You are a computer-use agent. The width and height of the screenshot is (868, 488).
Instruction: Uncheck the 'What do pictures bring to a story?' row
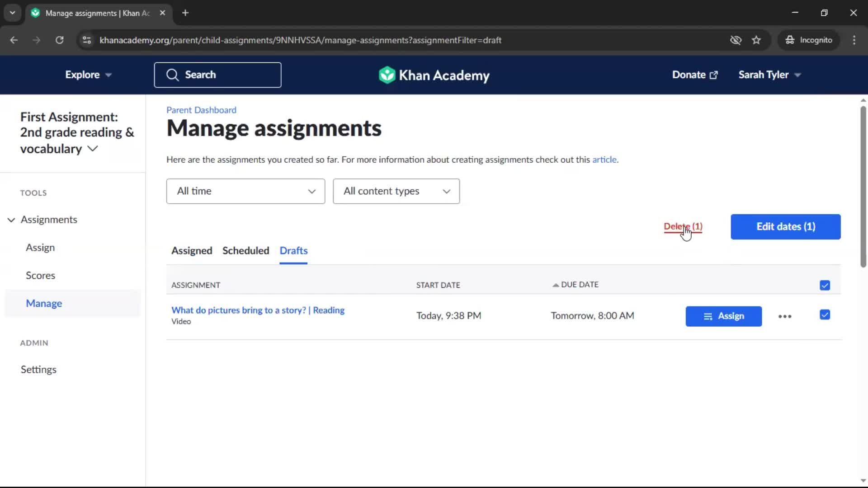point(825,315)
